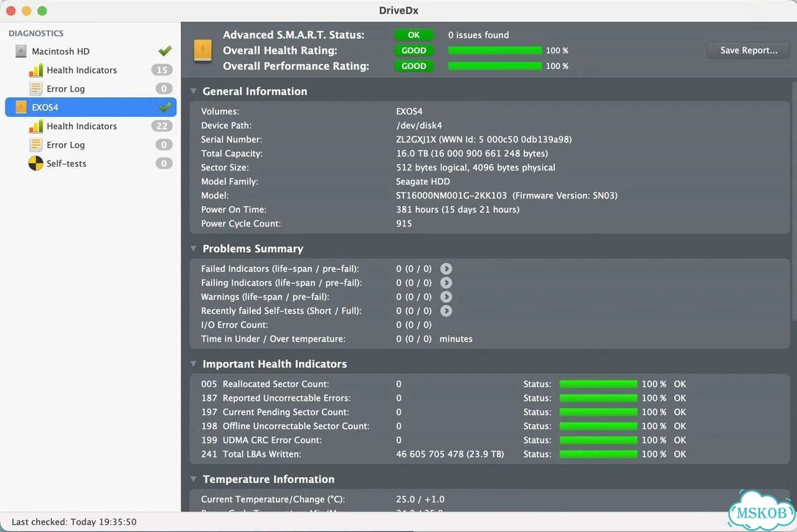Click GOOD badge for Overall Performance Rating
The height and width of the screenshot is (532, 797).
[413, 66]
